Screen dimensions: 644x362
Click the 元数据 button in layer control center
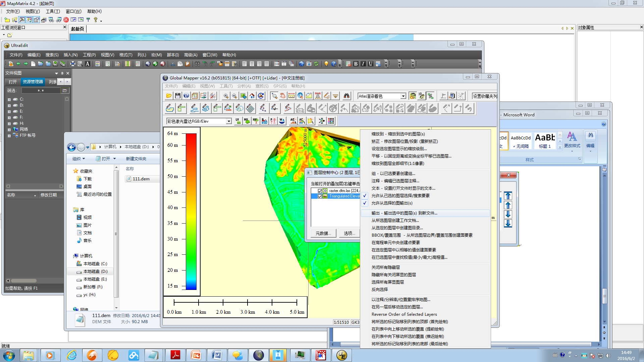(323, 233)
